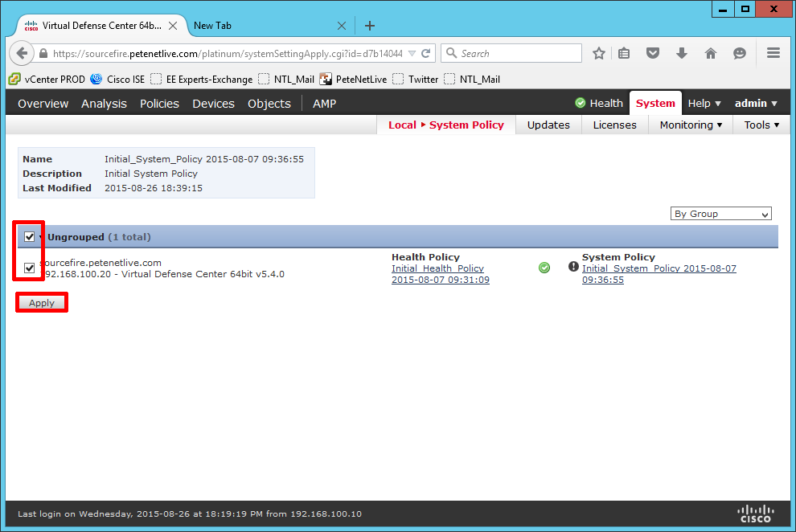Screen dimensions: 796x532
Task: Open the Overview menu
Action: point(43,104)
